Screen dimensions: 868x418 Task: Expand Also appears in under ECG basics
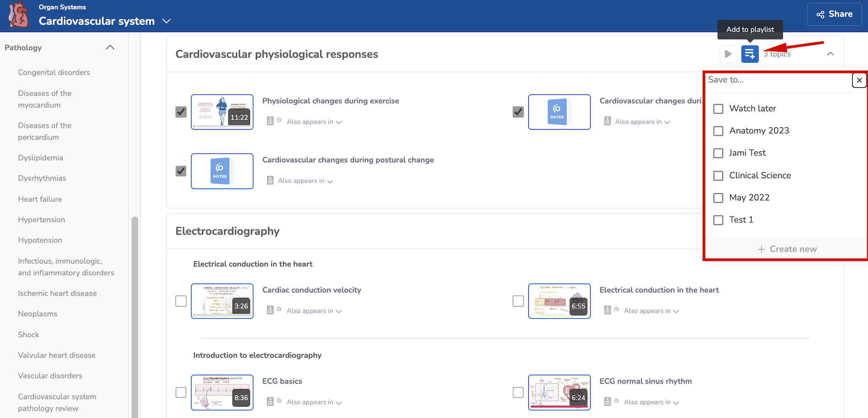pyautogui.click(x=314, y=402)
